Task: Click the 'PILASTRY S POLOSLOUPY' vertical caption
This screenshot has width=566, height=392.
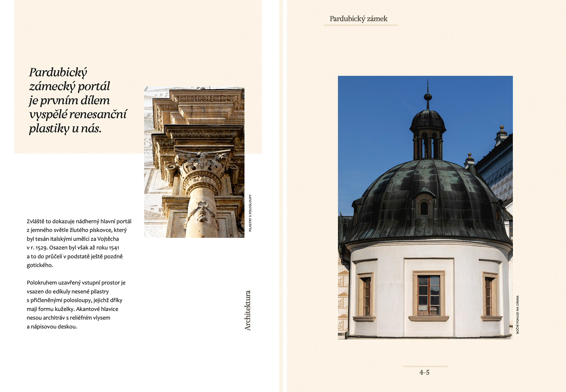Action: click(250, 213)
